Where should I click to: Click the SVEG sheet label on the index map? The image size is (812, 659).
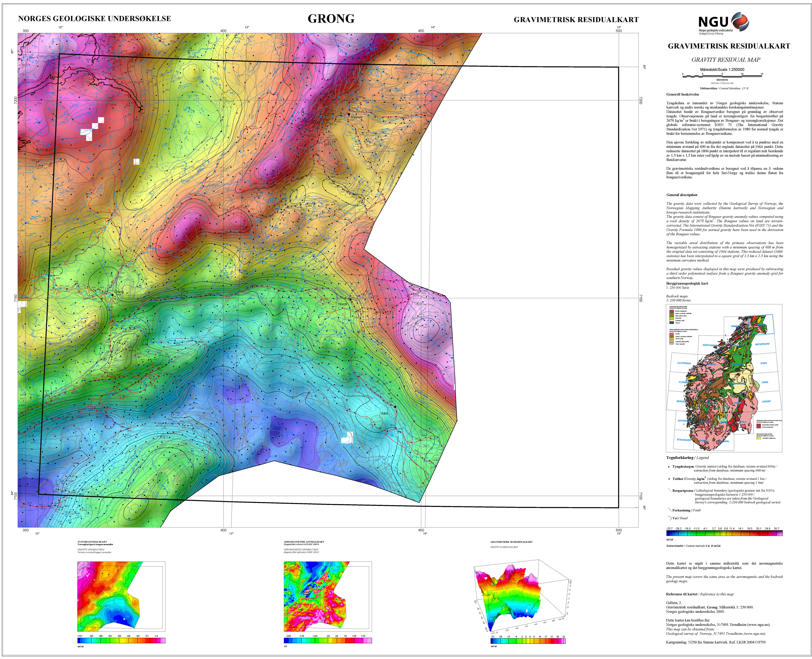pos(764,363)
